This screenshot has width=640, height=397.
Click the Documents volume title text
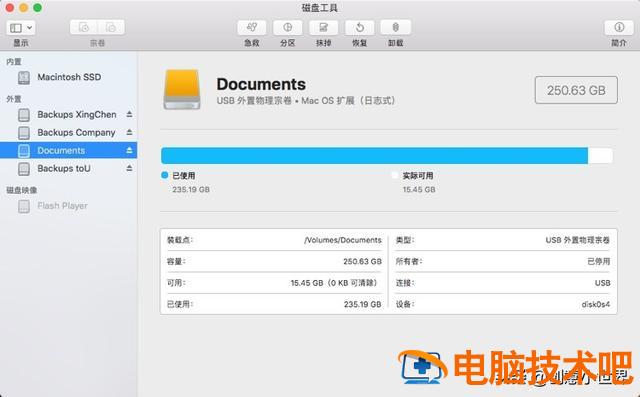coord(261,84)
